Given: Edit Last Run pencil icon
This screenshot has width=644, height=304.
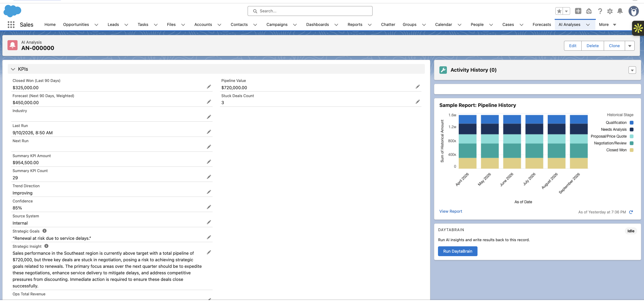Looking at the screenshot, I should [209, 132].
